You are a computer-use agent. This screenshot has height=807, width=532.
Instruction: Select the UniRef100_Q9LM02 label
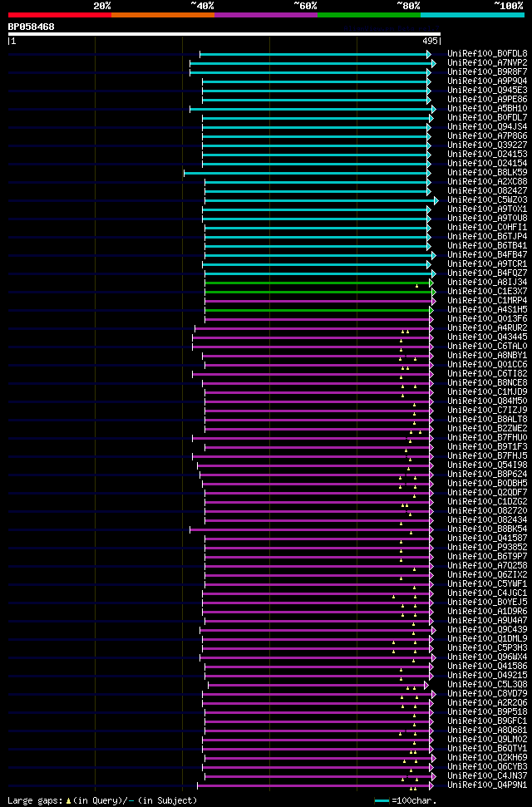(487, 741)
